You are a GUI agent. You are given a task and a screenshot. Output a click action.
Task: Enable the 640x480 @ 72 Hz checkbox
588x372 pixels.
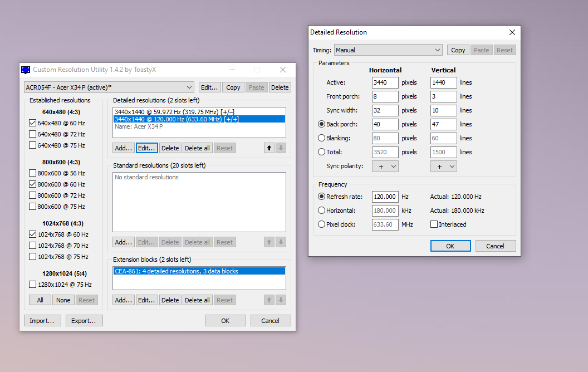(x=32, y=134)
